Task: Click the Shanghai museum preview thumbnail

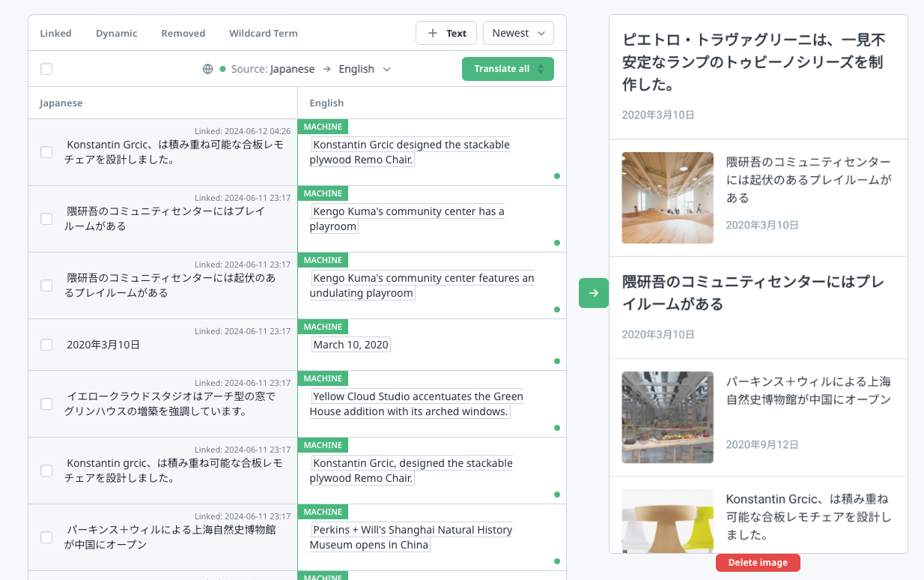Action: point(668,417)
